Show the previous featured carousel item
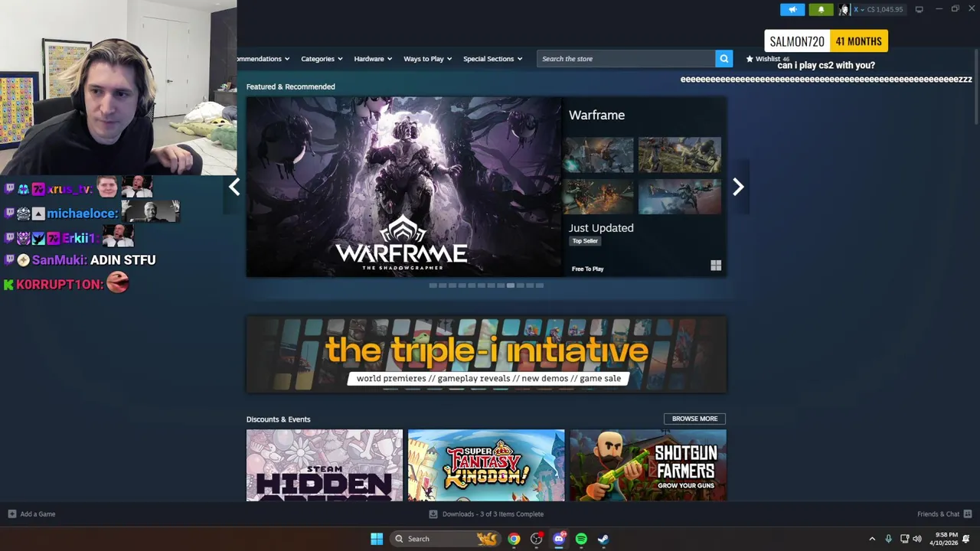 click(x=234, y=187)
